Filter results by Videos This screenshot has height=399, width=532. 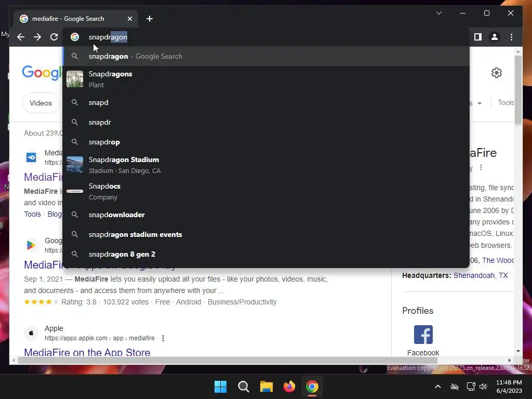(x=41, y=103)
